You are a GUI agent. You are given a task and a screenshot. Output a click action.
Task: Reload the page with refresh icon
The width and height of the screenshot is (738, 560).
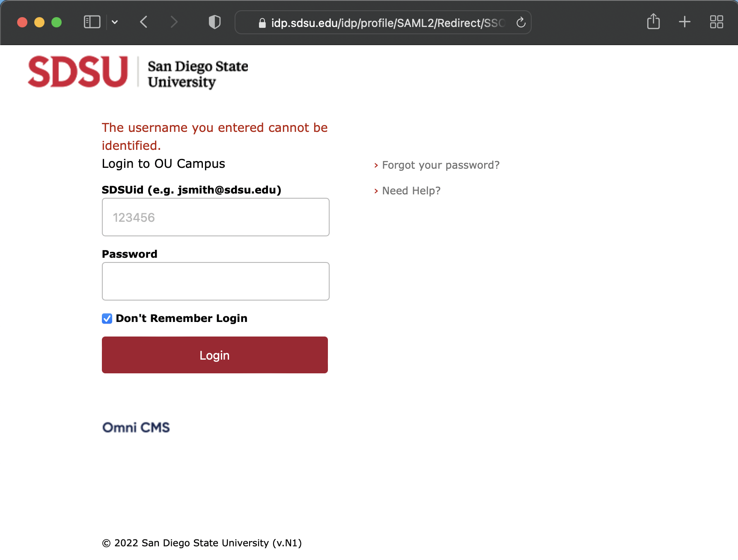[x=521, y=22]
